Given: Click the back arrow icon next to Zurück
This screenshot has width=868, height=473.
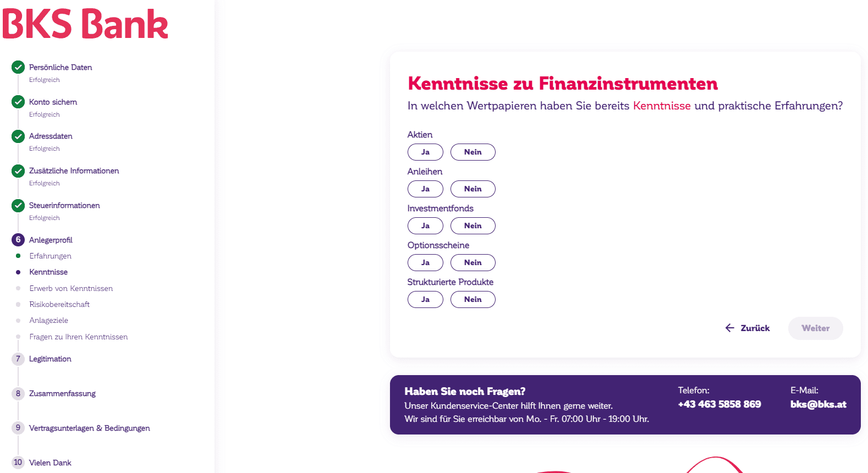Looking at the screenshot, I should 730,328.
